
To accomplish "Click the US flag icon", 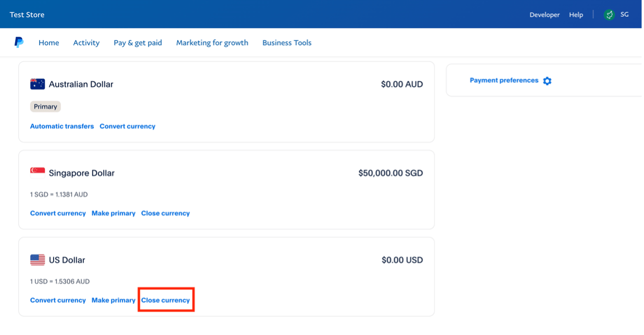I will [37, 260].
